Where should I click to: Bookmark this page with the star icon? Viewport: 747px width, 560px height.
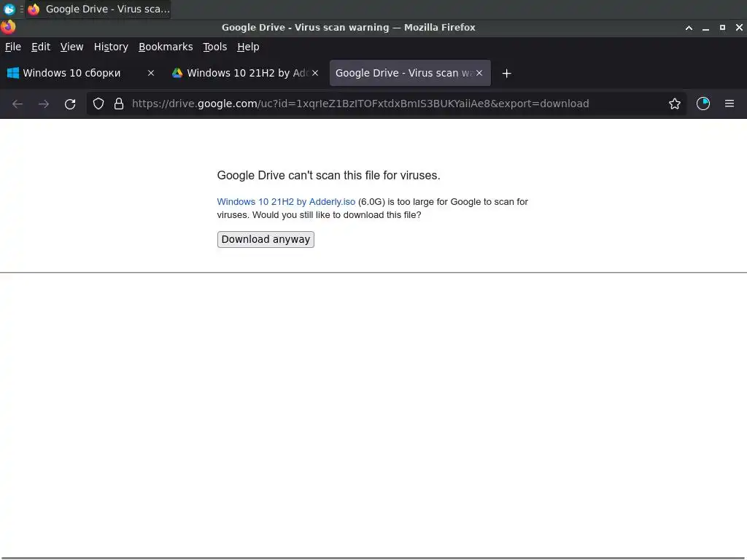click(675, 104)
